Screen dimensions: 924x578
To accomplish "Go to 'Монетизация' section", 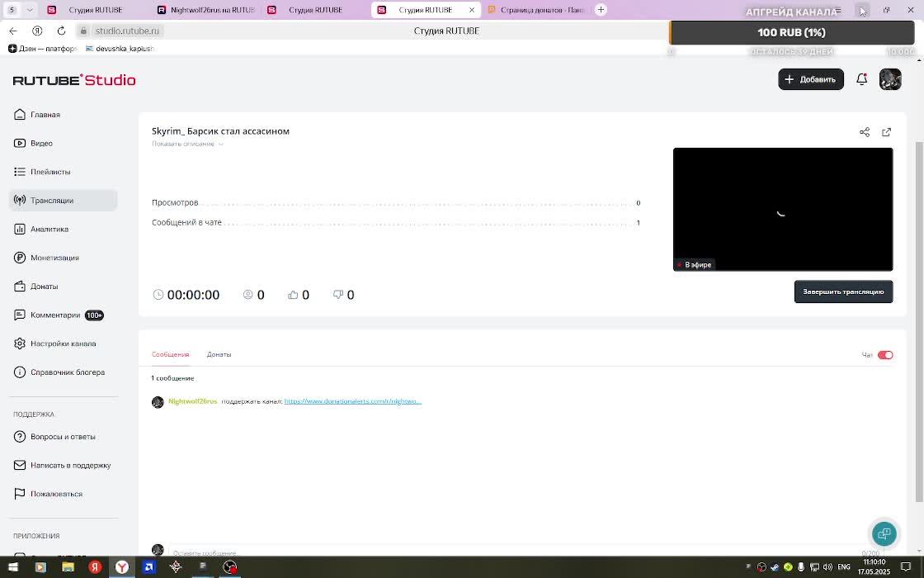I will click(x=54, y=258).
